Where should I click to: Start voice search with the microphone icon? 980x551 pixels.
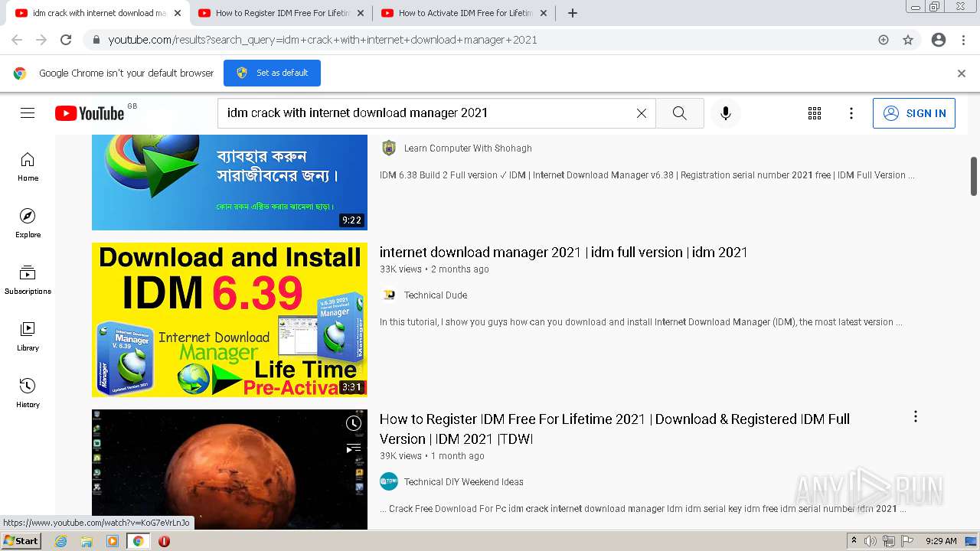point(726,113)
